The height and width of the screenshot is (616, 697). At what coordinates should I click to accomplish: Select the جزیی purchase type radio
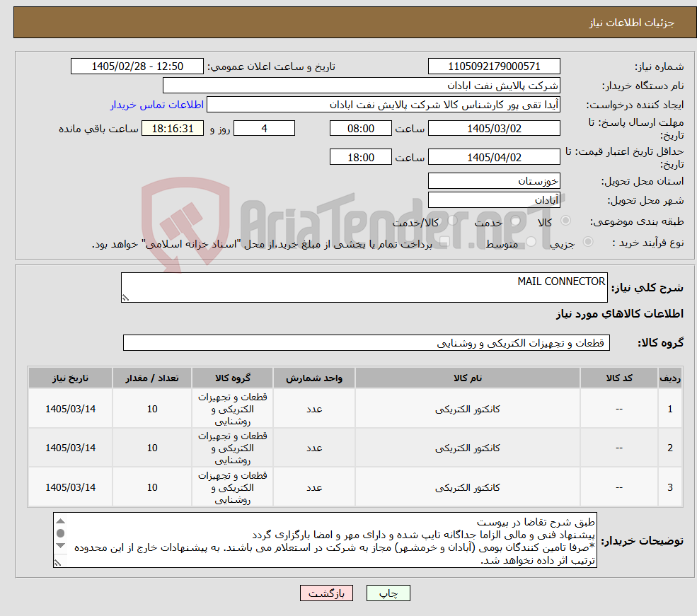pos(588,242)
